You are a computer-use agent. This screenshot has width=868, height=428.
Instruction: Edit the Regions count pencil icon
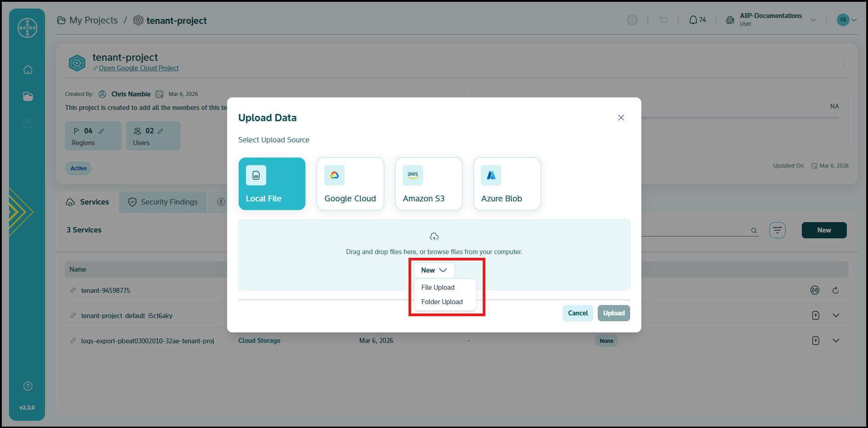pyautogui.click(x=101, y=131)
